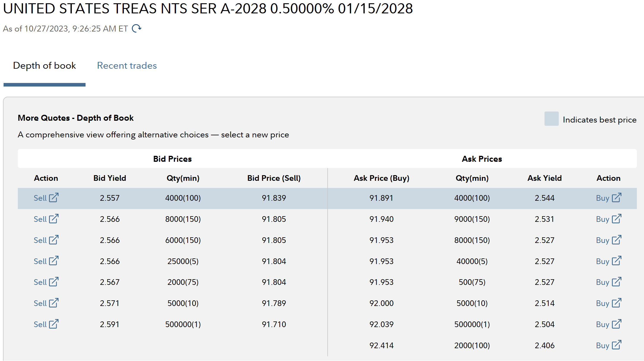The width and height of the screenshot is (644, 361).
Task: Click external icon for Buy at 92.414
Action: pos(617,345)
